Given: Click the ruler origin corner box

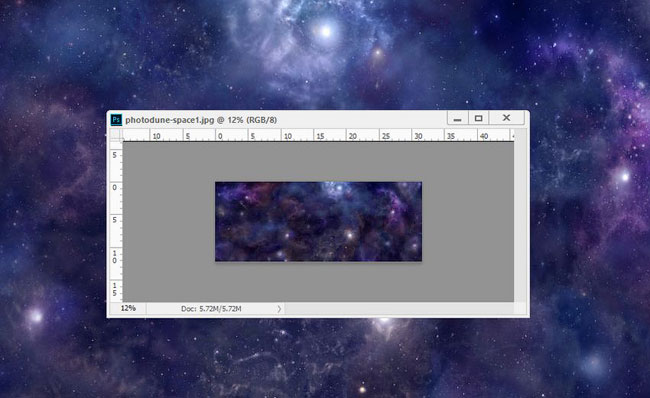Looking at the screenshot, I should coord(116,135).
